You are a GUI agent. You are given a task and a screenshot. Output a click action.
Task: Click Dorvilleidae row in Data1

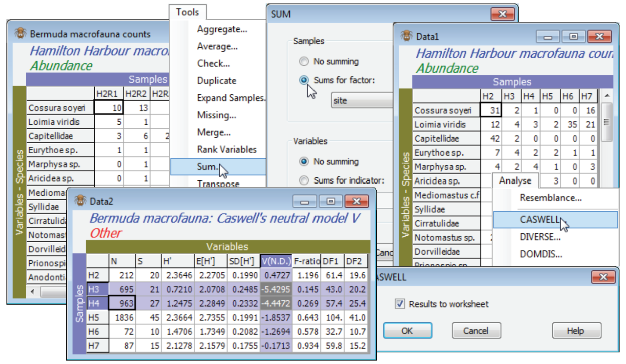coord(446,252)
